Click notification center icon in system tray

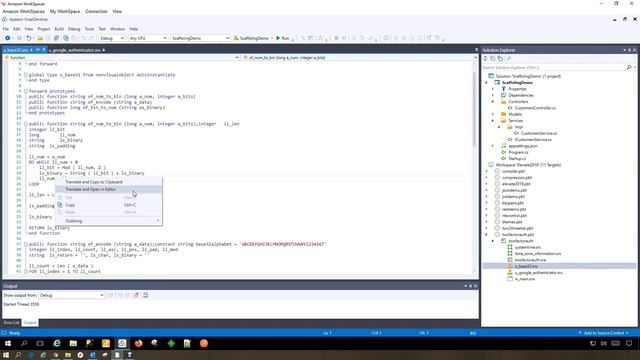coord(629,343)
